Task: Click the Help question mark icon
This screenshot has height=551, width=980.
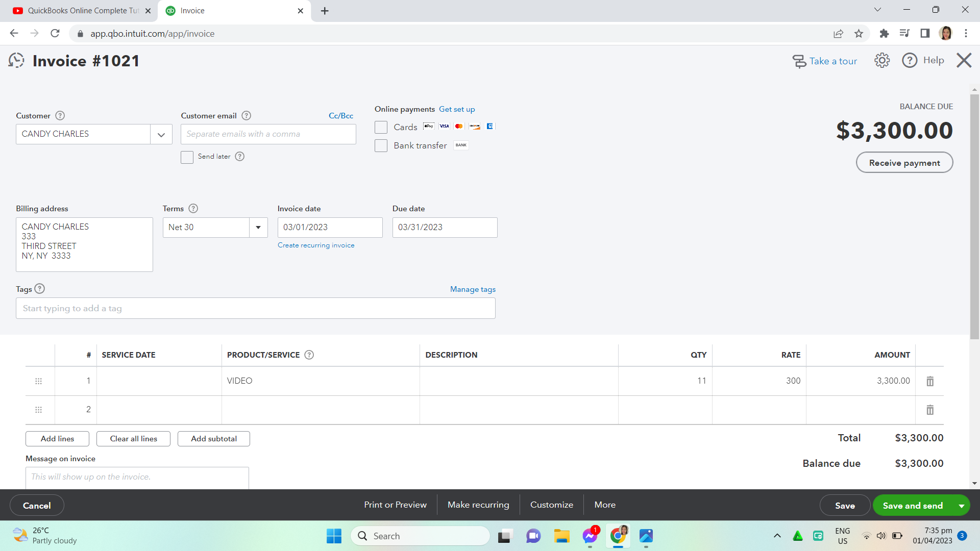Action: tap(910, 61)
